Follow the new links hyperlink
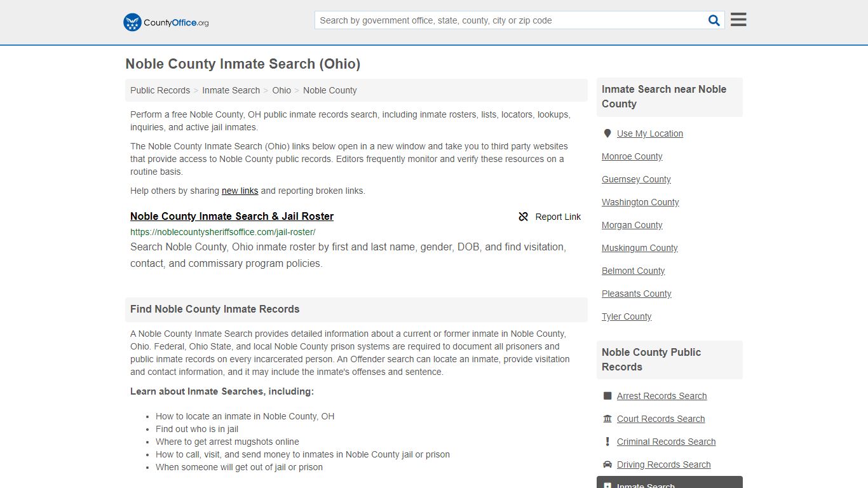868x488 pixels. [x=240, y=191]
